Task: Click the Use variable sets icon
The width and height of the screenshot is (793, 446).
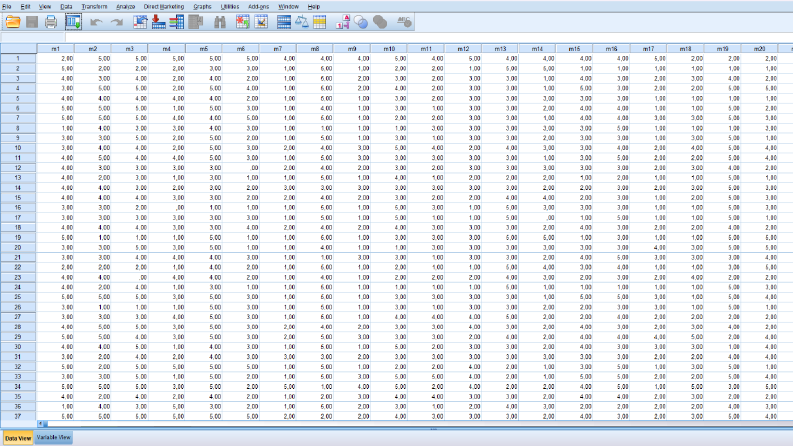Action: tap(361, 22)
